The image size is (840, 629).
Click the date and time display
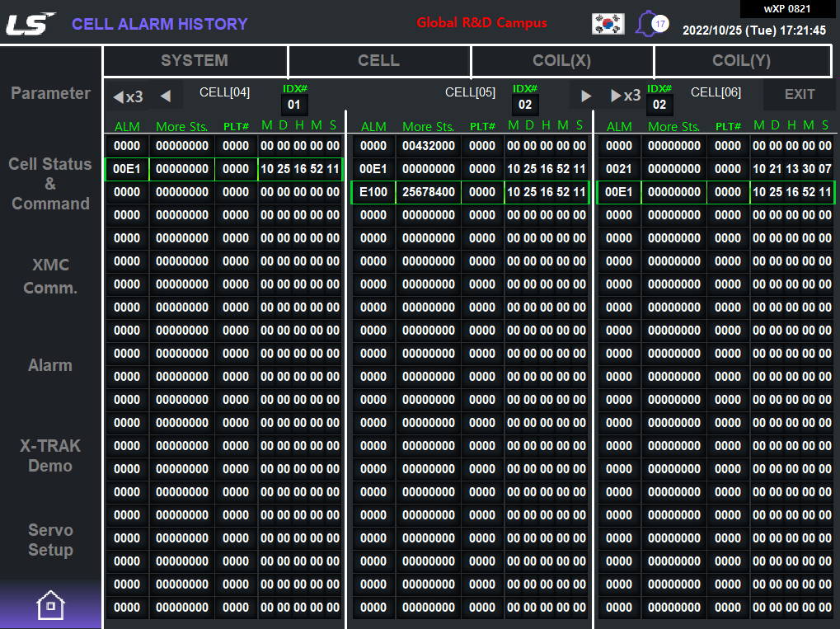[754, 31]
